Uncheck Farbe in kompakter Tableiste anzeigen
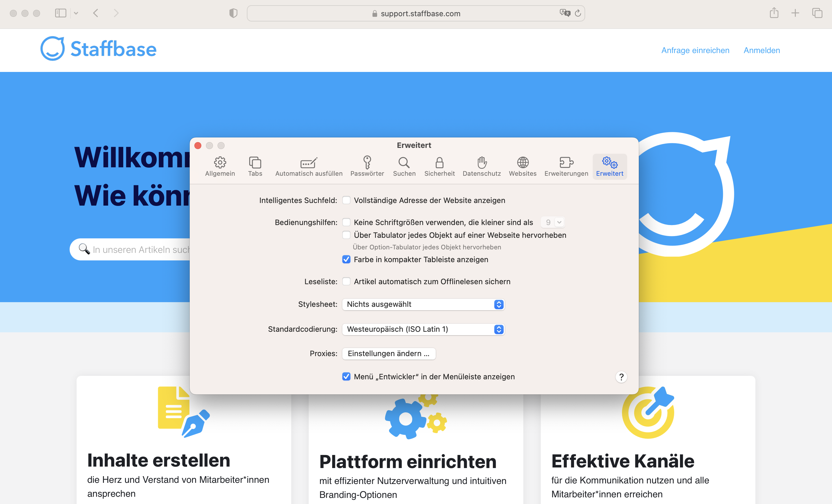 [x=346, y=259]
